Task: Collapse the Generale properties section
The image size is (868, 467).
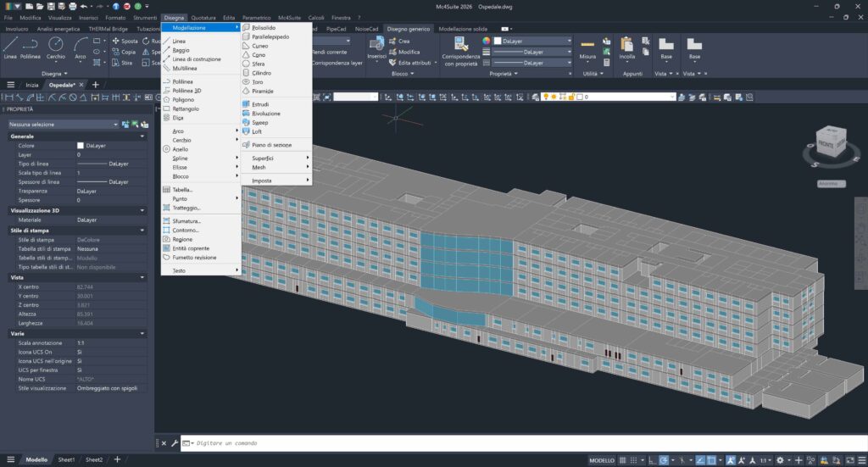Action: (x=142, y=136)
